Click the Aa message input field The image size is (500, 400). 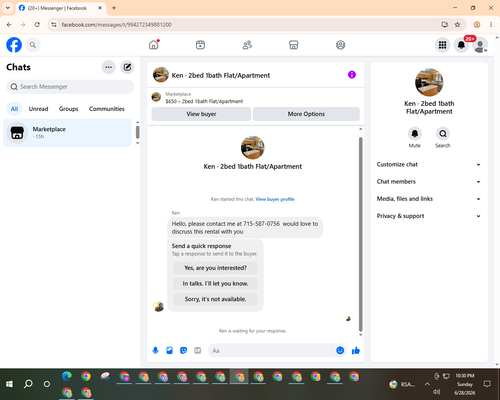(x=272, y=351)
